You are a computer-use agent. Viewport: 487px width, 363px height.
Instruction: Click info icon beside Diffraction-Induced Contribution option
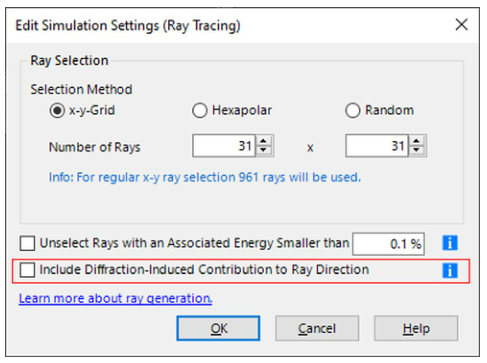(x=450, y=270)
